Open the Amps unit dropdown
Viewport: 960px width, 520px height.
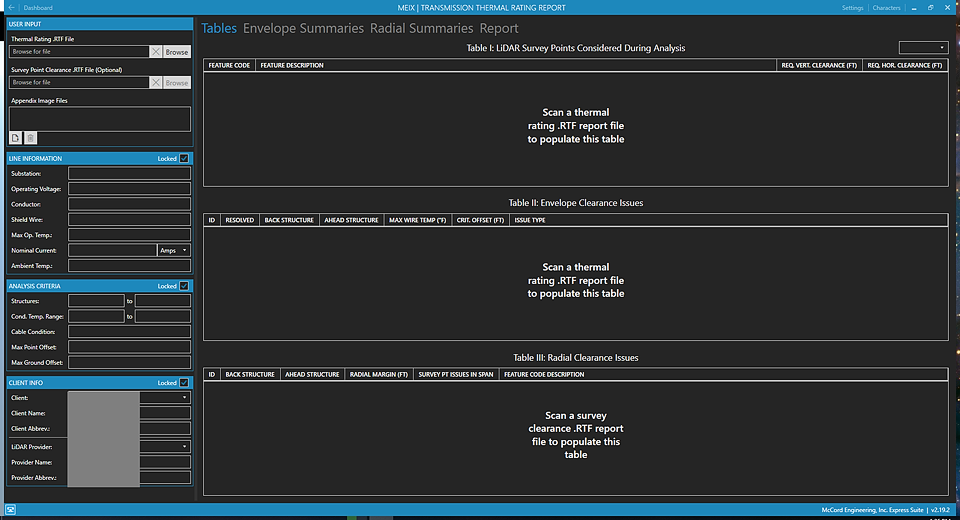click(173, 250)
